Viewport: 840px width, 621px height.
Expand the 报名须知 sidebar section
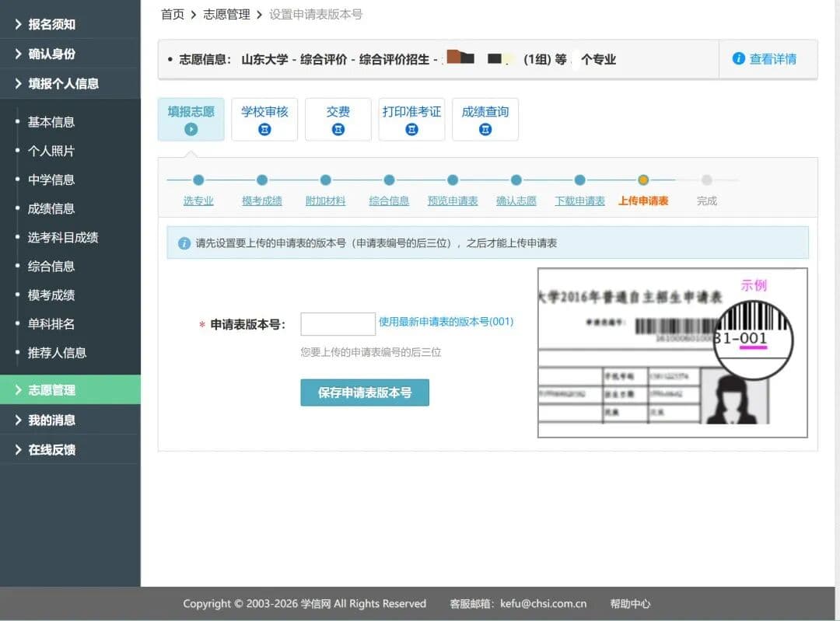pyautogui.click(x=70, y=24)
